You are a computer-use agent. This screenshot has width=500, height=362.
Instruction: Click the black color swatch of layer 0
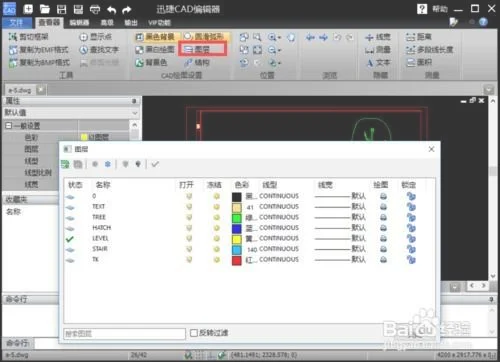[237, 196]
